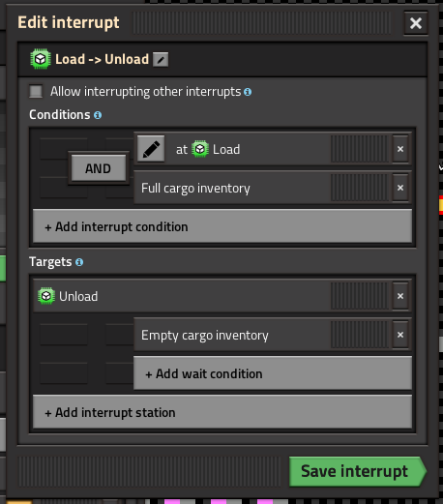
Task: Click drag grip on the 'at Load' condition
Action: coord(360,149)
